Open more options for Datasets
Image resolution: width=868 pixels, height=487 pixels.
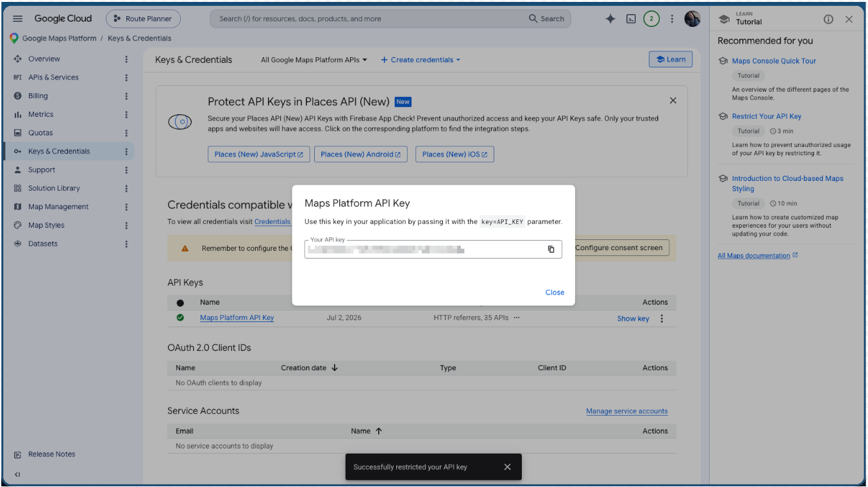pyautogui.click(x=126, y=244)
